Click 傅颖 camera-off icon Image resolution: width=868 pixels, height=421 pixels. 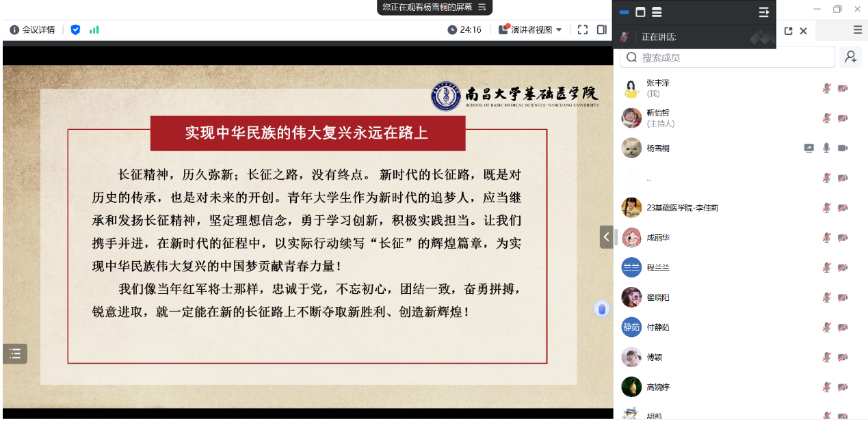(x=843, y=357)
